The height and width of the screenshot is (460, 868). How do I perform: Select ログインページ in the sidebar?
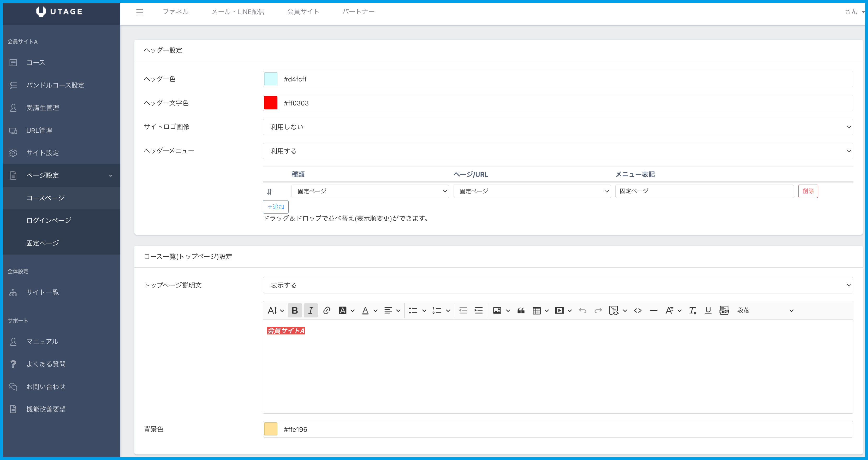(49, 220)
